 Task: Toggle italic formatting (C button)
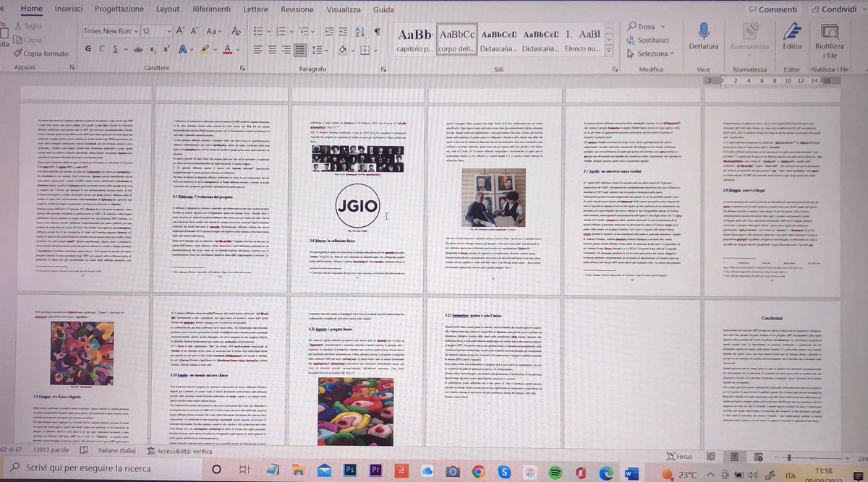(x=102, y=48)
